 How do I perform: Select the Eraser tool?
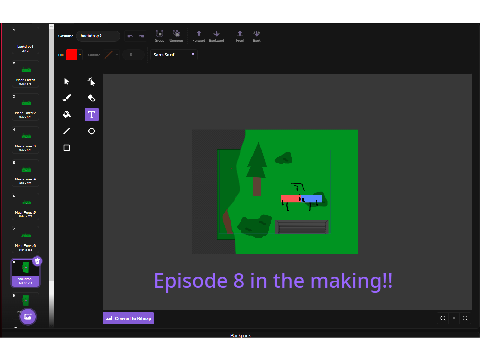91,98
